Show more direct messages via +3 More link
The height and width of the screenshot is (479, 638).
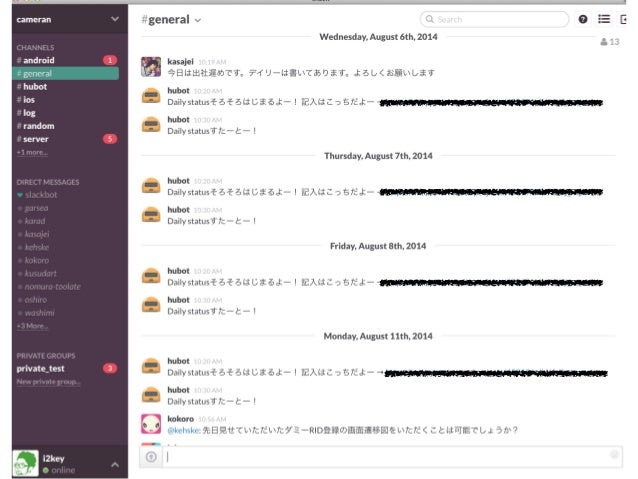[32, 326]
